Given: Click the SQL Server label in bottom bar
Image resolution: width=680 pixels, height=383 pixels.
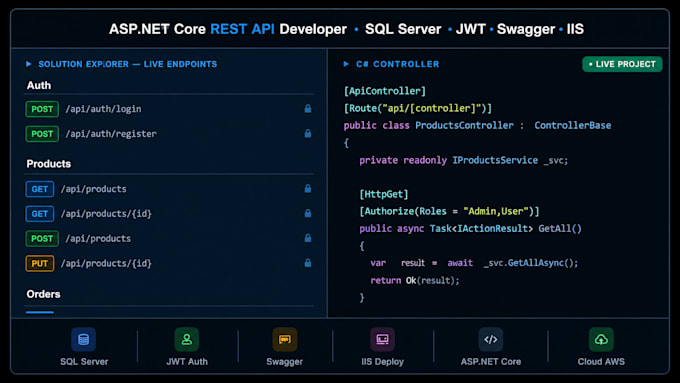Looking at the screenshot, I should click(84, 361).
